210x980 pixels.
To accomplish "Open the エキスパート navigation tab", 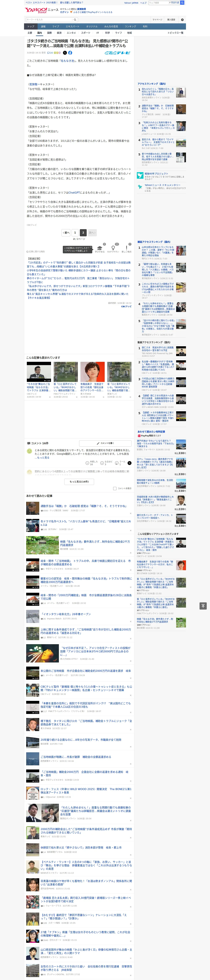I will coord(72,27).
